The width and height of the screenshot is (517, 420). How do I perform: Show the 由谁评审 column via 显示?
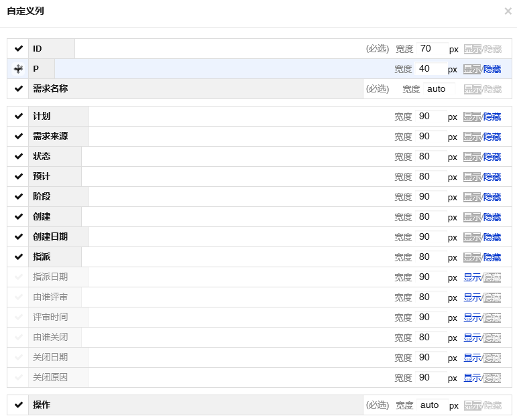coord(473,297)
